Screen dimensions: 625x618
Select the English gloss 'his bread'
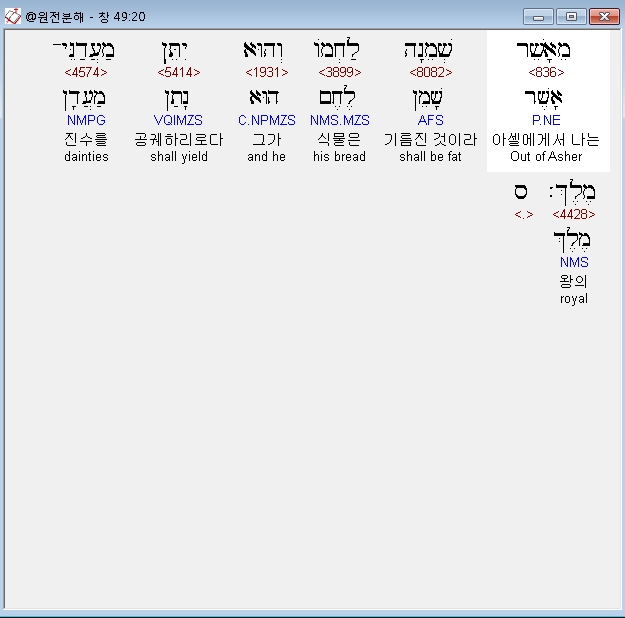[x=339, y=157]
